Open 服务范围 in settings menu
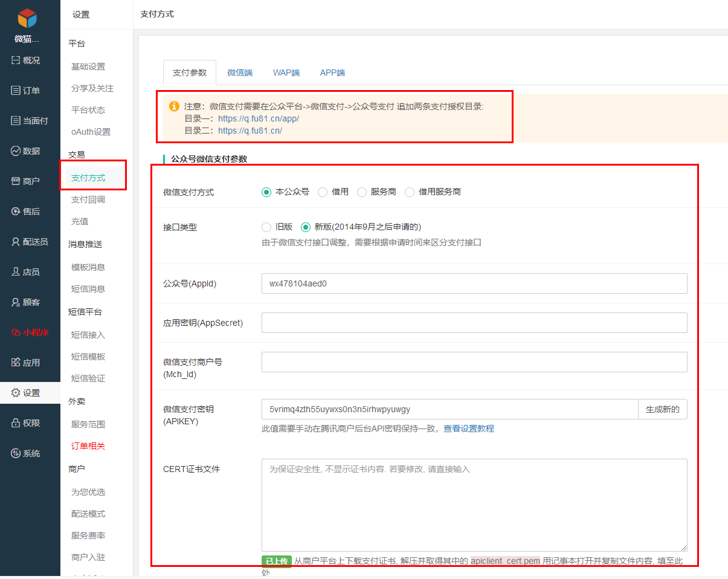728x579 pixels. 88,424
